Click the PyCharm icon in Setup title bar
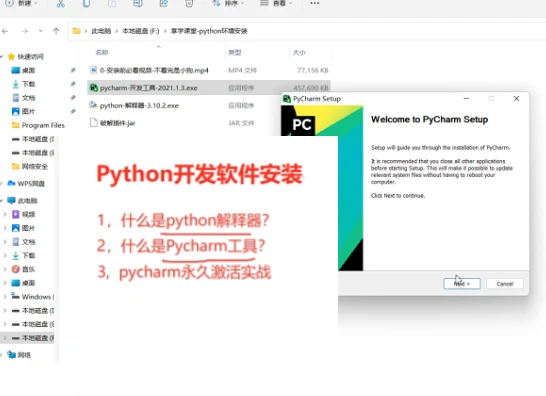 pyautogui.click(x=287, y=99)
